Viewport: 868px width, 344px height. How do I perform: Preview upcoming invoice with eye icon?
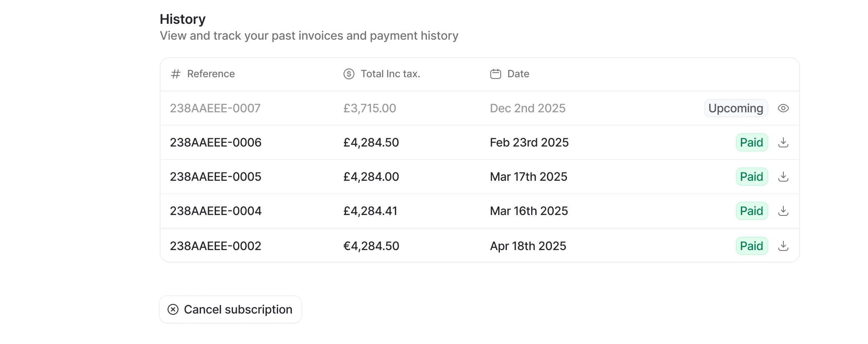[x=783, y=108]
